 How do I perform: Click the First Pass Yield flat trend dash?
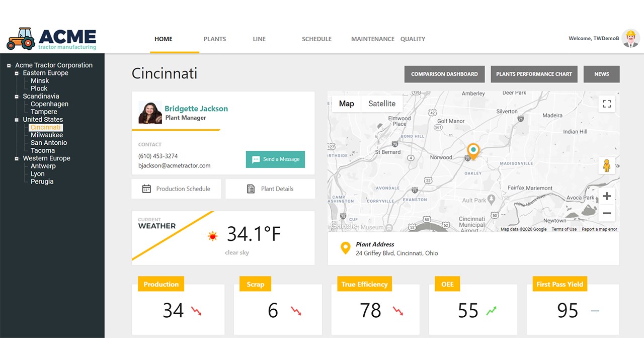click(595, 311)
